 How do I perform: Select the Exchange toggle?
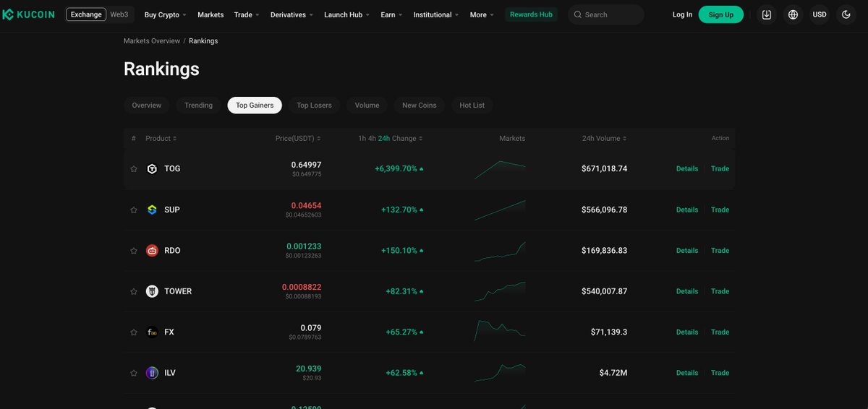click(x=86, y=14)
